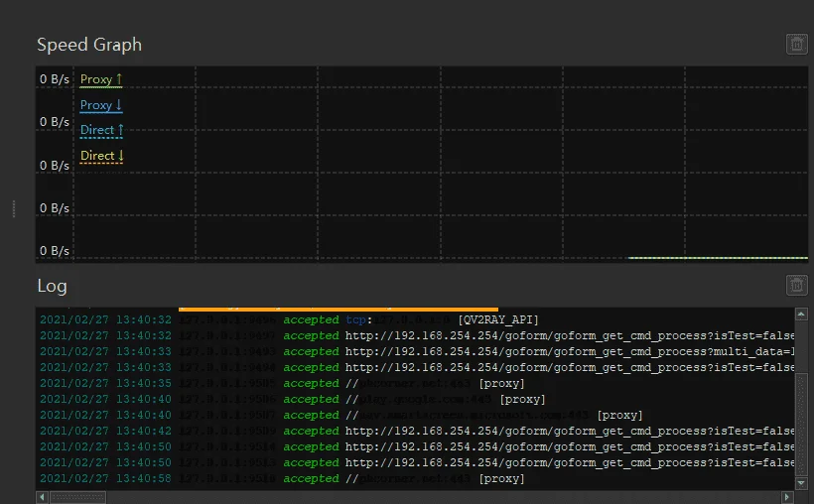Click the log scroll down arrow
Viewport: 814px width, 504px height.
coord(801,483)
